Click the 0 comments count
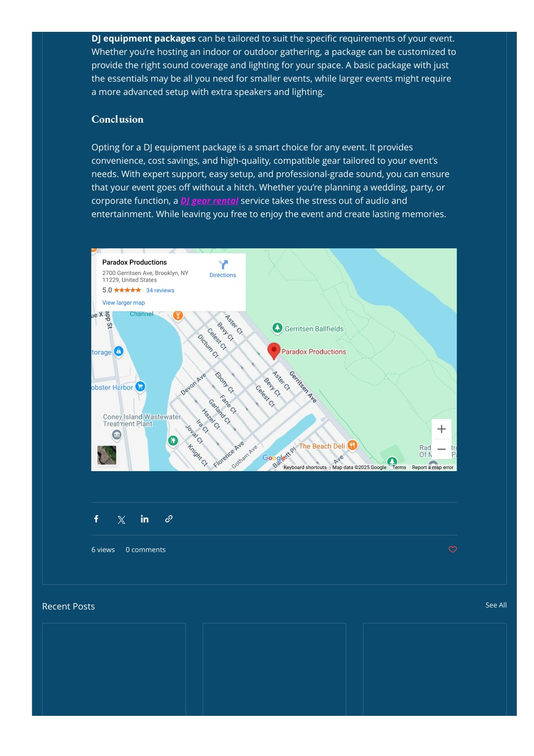This screenshot has height=756, width=534. click(x=145, y=550)
